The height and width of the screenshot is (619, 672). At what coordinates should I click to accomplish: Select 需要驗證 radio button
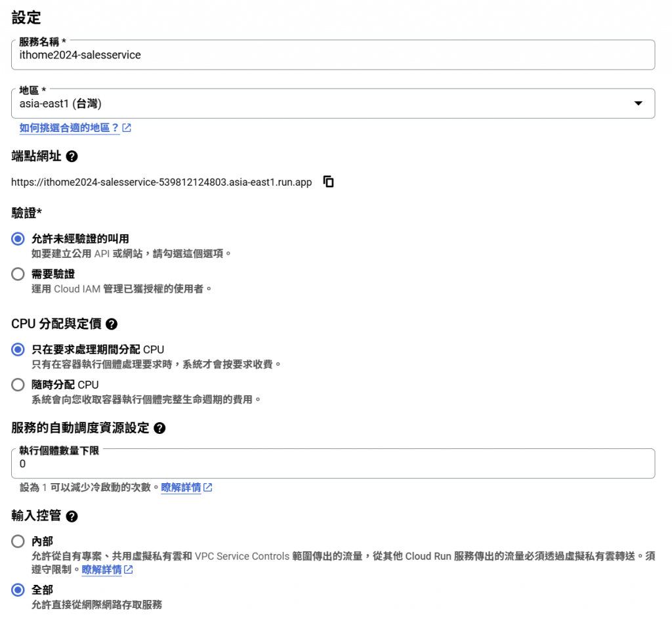click(x=18, y=274)
